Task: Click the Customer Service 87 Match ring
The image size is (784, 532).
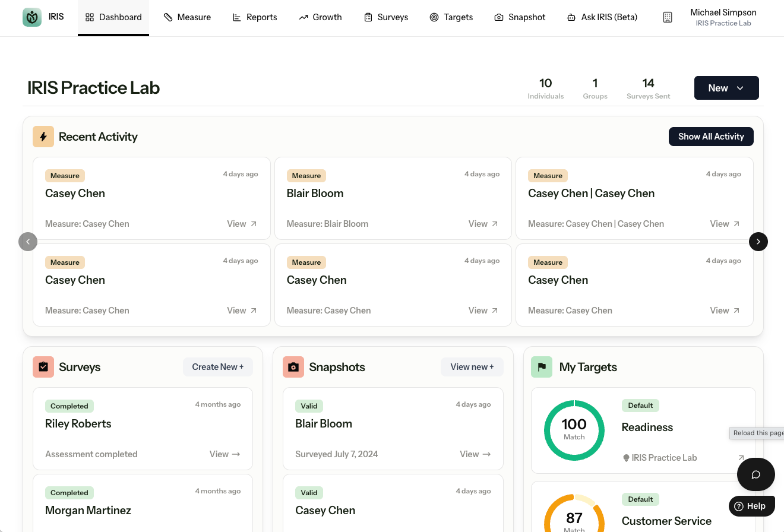Action: (574, 513)
